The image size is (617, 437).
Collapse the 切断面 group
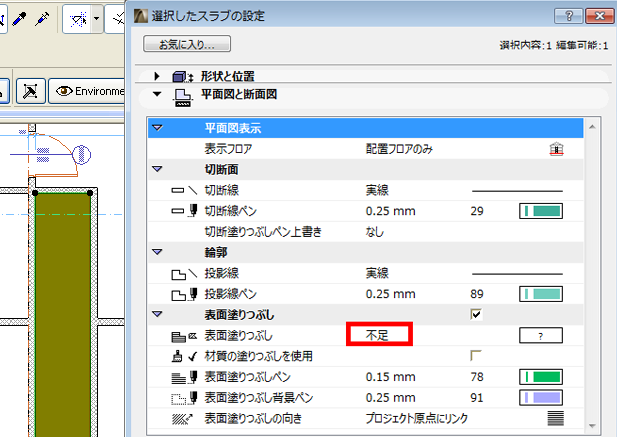click(x=157, y=169)
